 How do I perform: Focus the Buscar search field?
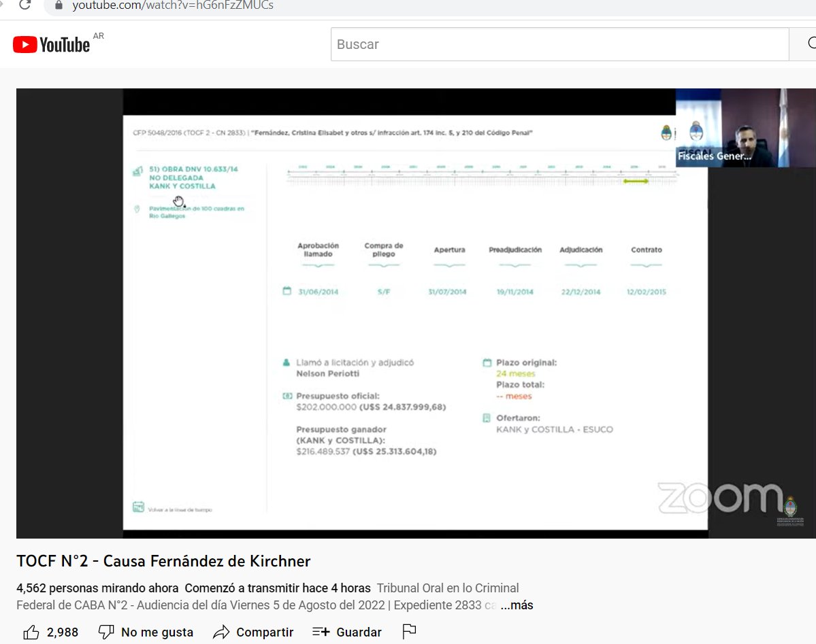pos(559,44)
